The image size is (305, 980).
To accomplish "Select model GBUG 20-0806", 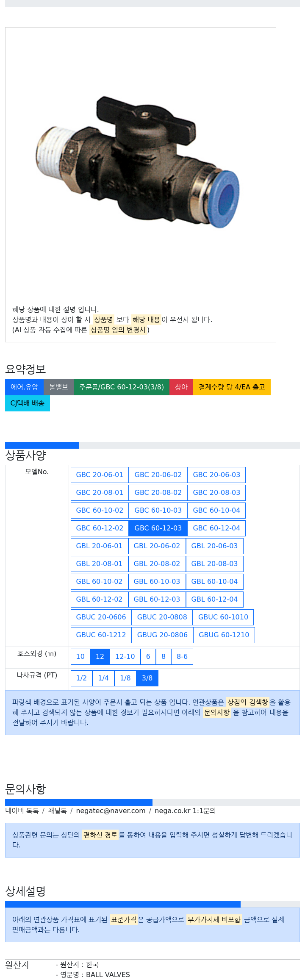I will point(162,635).
